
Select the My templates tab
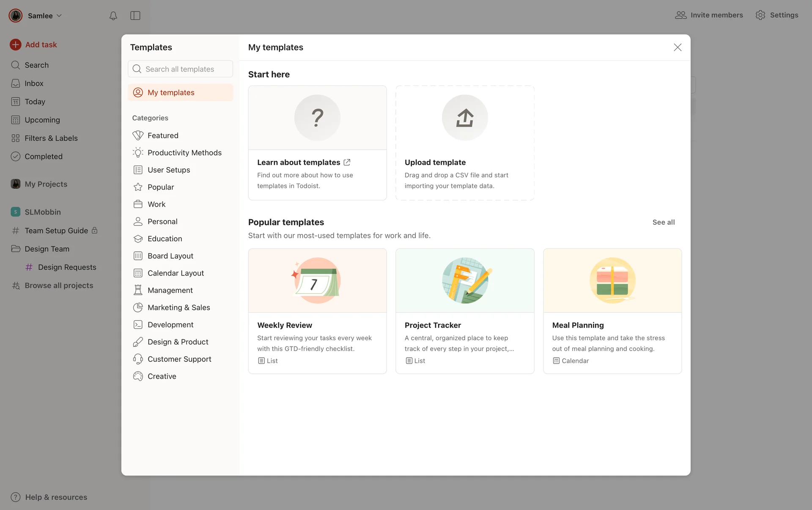pos(171,93)
